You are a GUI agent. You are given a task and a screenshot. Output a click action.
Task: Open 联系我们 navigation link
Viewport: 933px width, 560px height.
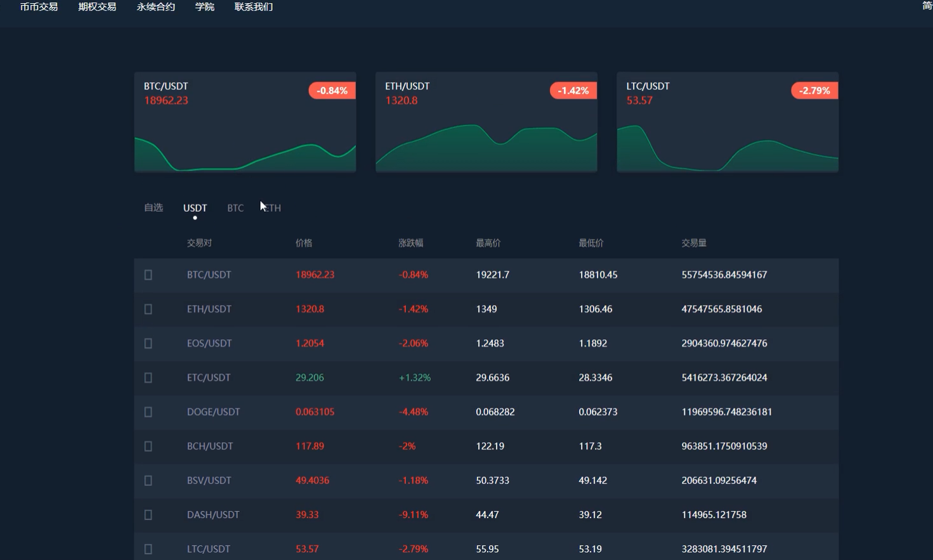pyautogui.click(x=253, y=7)
